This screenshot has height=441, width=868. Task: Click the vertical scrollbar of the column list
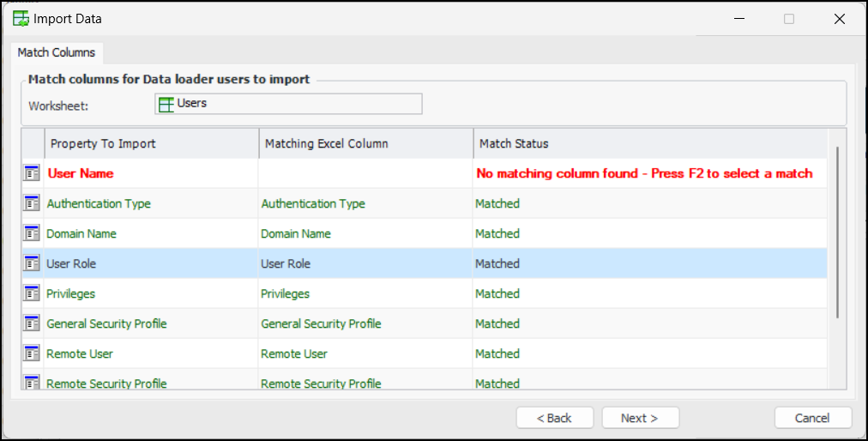[x=837, y=232]
